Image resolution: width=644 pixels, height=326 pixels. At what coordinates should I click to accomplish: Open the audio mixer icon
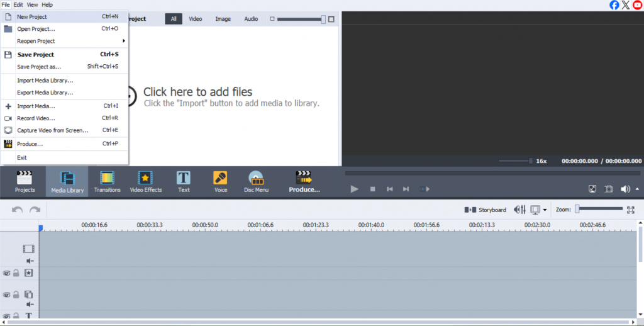519,210
